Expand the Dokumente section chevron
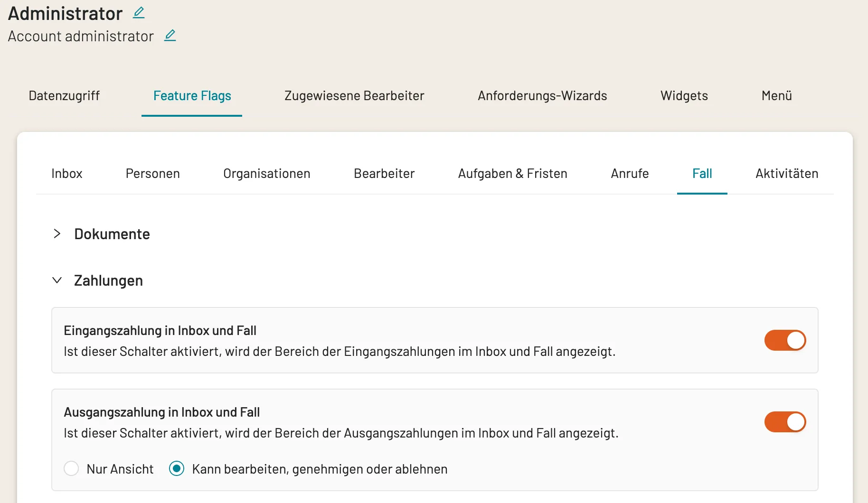This screenshot has height=503, width=868. tap(57, 233)
